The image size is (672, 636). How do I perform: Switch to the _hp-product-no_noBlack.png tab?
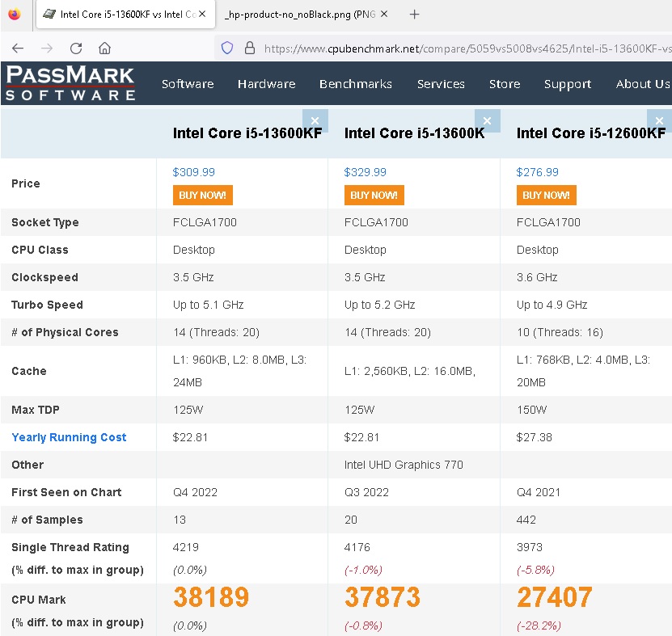click(x=306, y=15)
